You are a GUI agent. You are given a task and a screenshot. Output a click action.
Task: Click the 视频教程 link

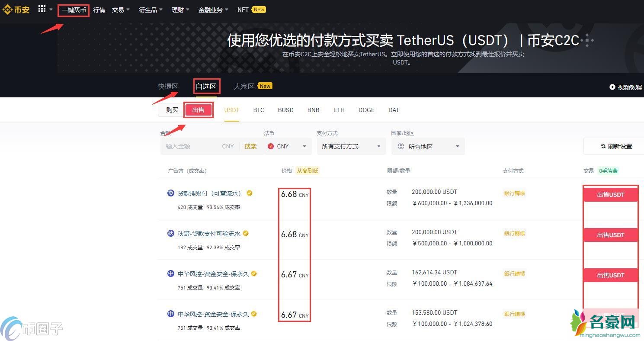pos(629,87)
